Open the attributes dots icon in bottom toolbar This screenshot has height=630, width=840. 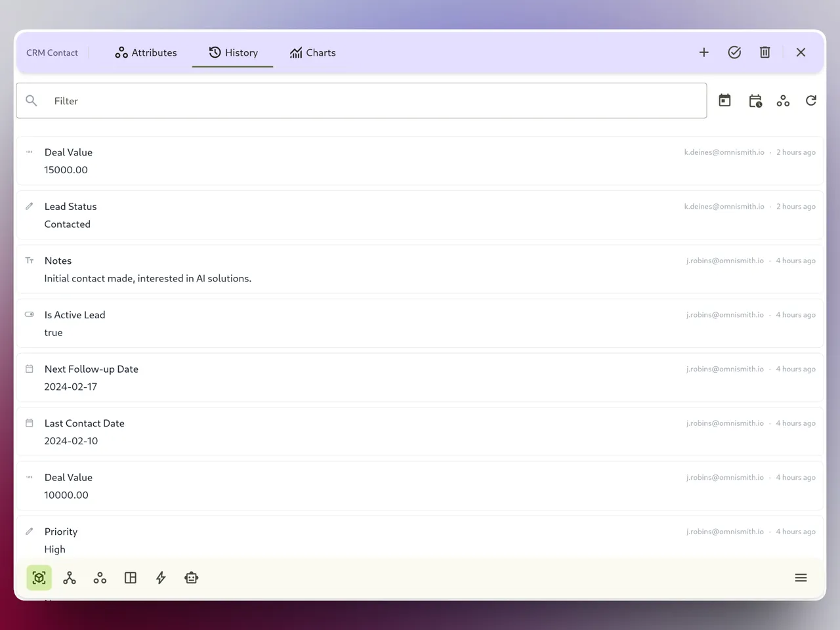100,577
